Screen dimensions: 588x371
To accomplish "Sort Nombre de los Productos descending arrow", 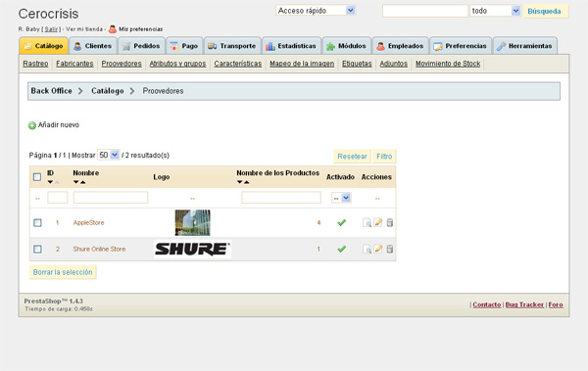I will click(x=240, y=182).
